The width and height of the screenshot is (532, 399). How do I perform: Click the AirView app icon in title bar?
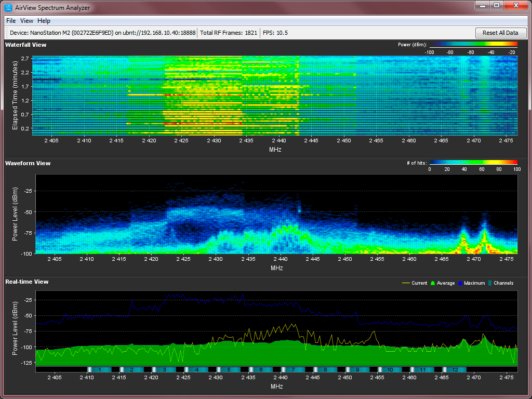tap(8, 7)
